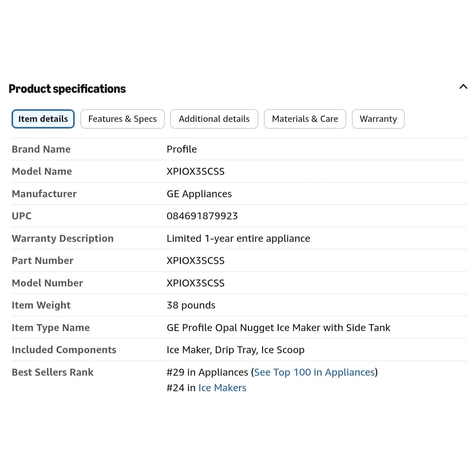The image size is (476, 476).
Task: Click the #29 in Appliances rank text
Action: click(x=207, y=372)
